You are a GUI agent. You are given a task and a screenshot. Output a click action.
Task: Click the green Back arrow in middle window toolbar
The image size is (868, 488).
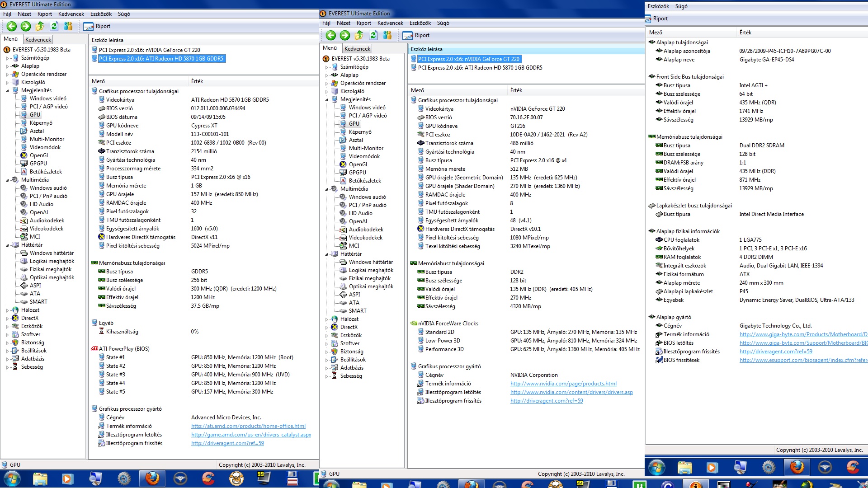point(331,35)
